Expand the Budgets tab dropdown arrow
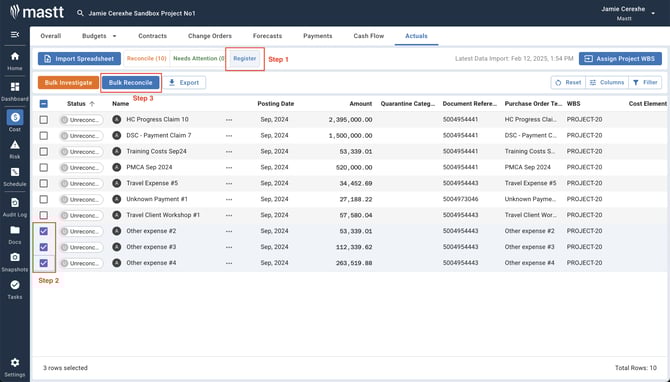 pyautogui.click(x=115, y=36)
